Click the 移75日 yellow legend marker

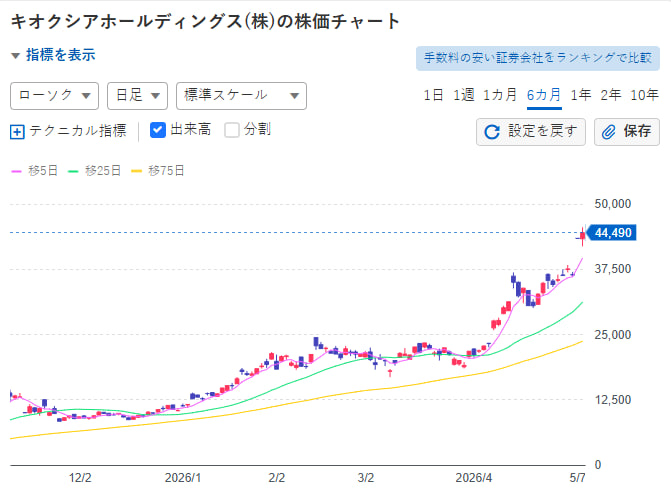tap(136, 171)
